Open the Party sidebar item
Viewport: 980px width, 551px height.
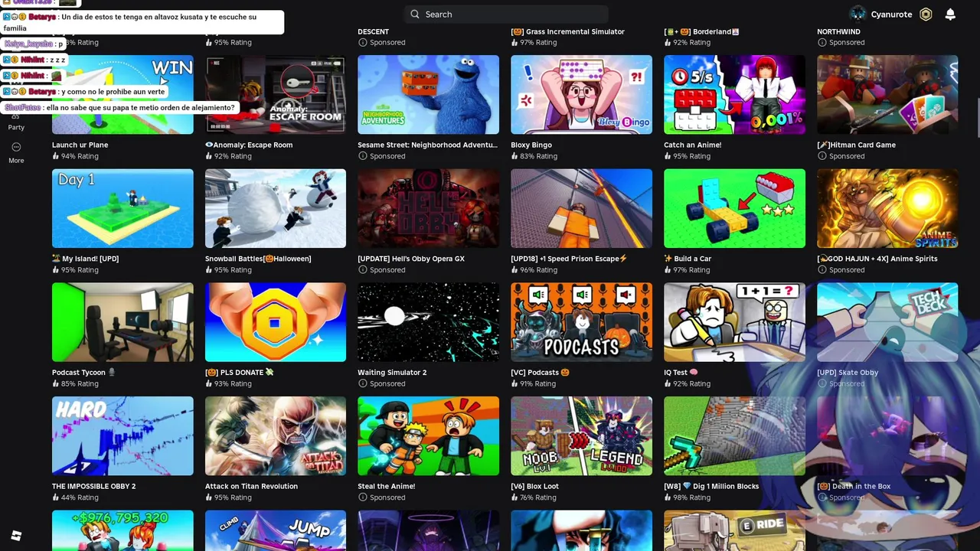point(16,122)
